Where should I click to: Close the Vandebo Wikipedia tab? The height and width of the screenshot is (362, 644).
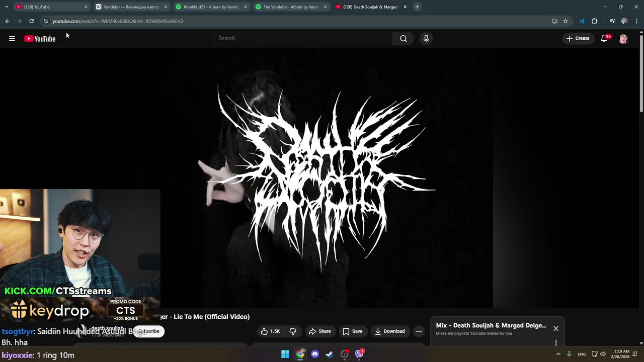(x=166, y=7)
